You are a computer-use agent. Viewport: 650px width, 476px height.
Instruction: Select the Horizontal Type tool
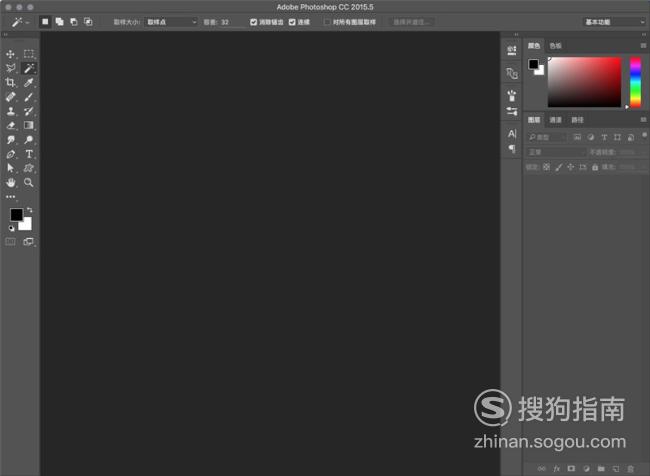(x=29, y=154)
